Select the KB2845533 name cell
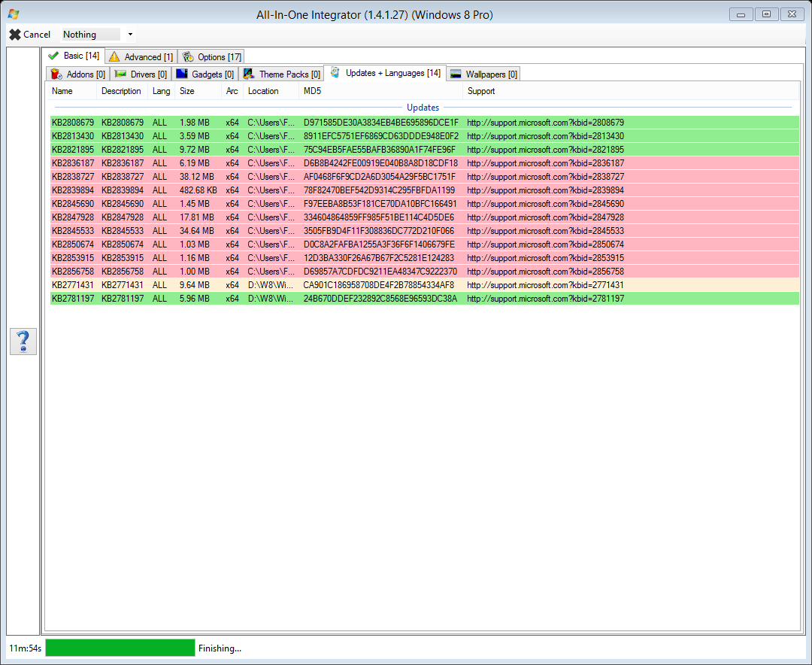The height and width of the screenshot is (665, 812). pyautogui.click(x=73, y=231)
